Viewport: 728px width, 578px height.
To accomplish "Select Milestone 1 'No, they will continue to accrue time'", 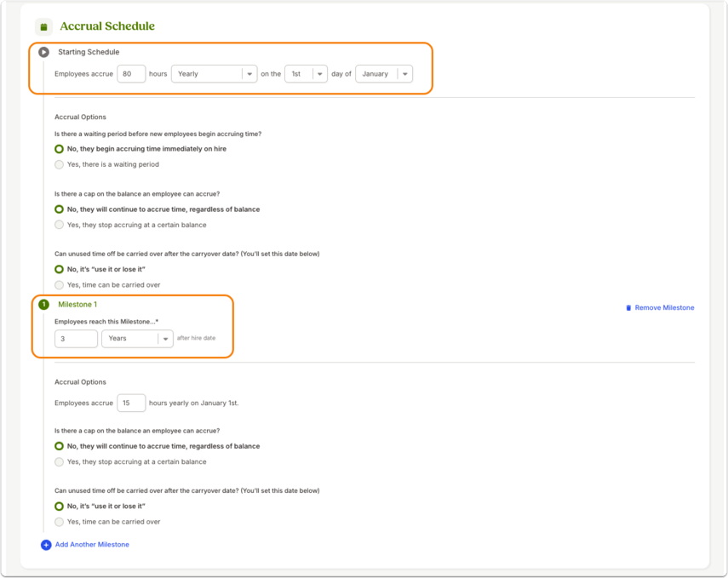I will [59, 446].
